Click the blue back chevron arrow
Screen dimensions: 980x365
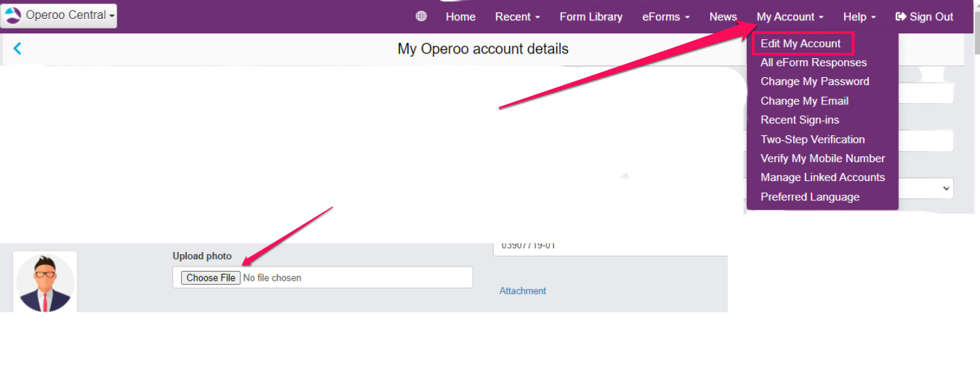click(17, 48)
